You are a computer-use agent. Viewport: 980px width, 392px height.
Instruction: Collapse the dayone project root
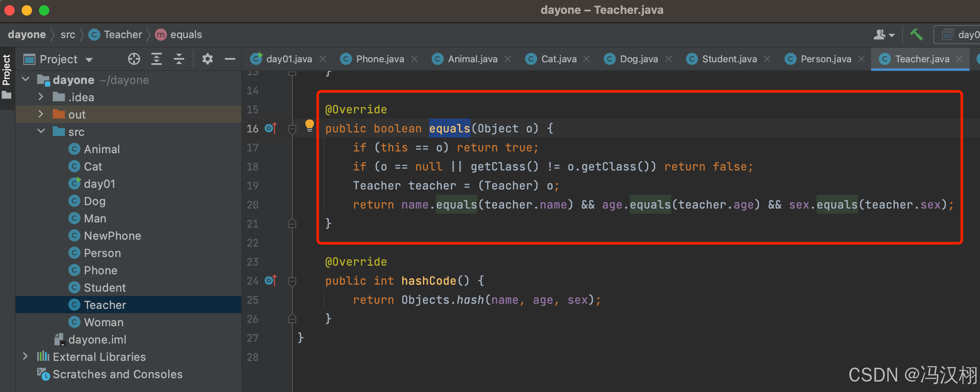tap(26, 79)
